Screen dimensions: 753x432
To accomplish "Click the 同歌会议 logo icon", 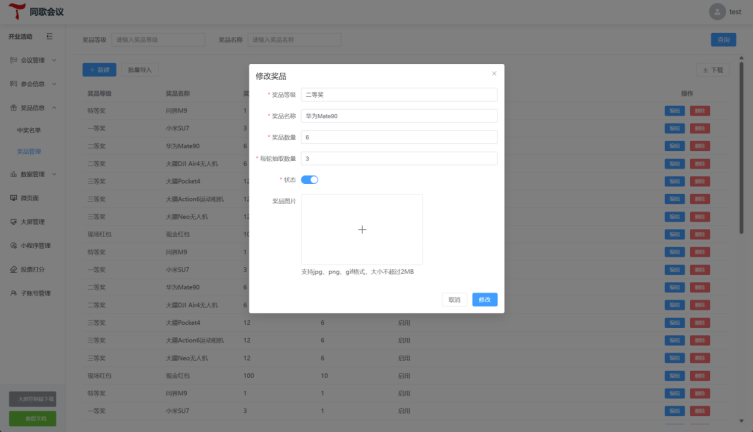I will coord(17,11).
